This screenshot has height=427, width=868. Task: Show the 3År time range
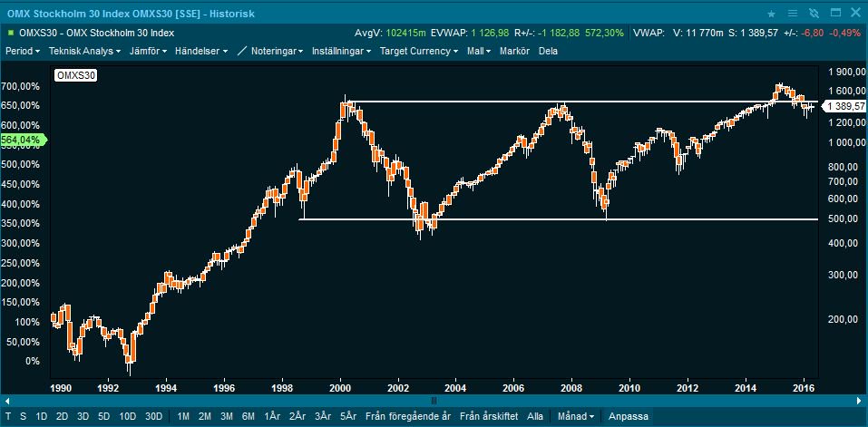tap(323, 416)
